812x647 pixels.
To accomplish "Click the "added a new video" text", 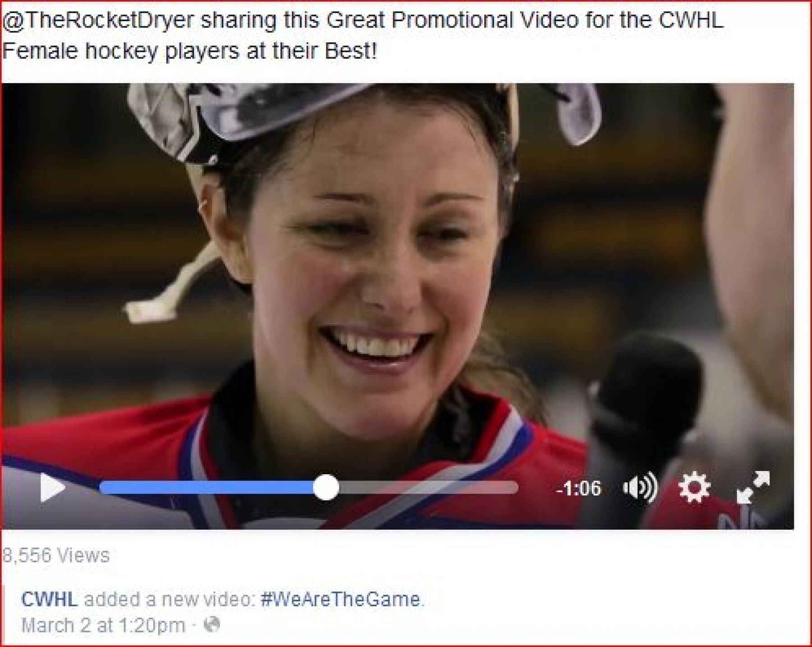I will pyautogui.click(x=167, y=599).
